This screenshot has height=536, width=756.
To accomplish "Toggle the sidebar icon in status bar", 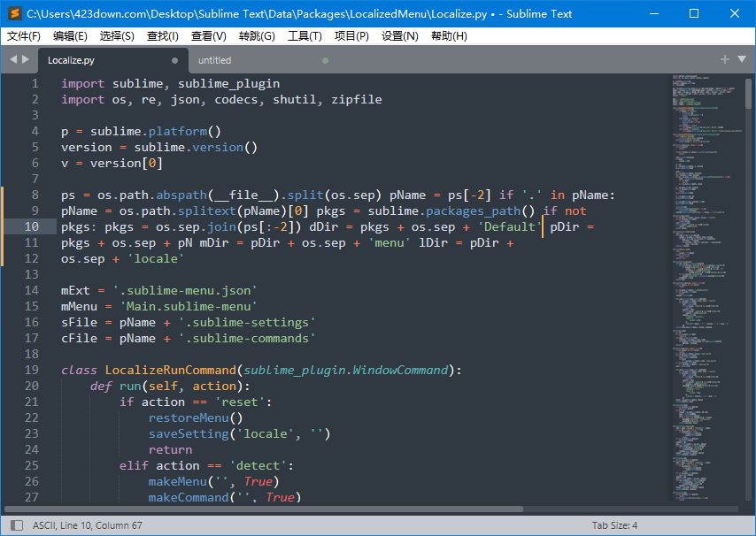I will pyautogui.click(x=17, y=525).
